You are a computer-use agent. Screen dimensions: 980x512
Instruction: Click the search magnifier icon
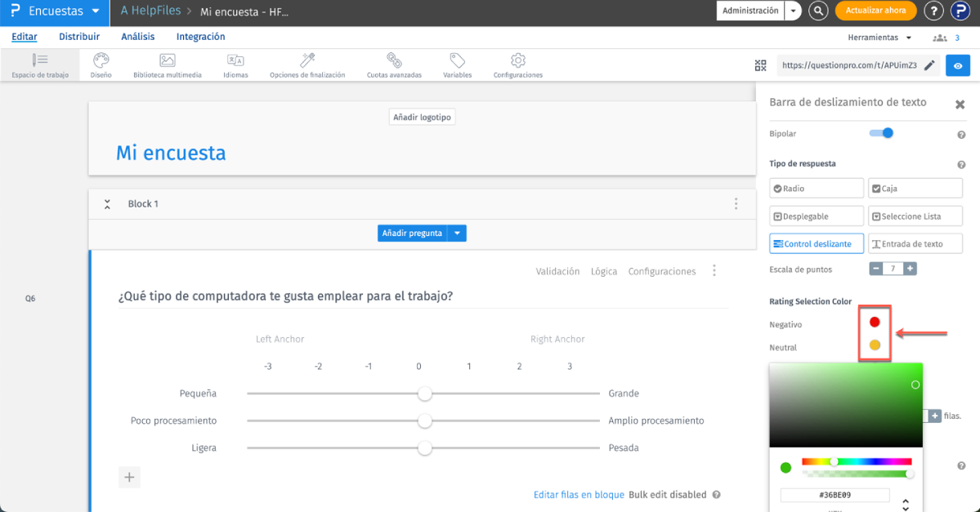818,11
